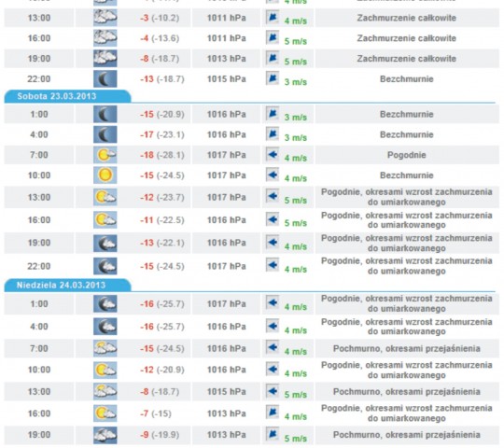The width and height of the screenshot is (504, 448).
Task: Click the overcast clouds icon at 13:00 top row
Action: coord(105,18)
